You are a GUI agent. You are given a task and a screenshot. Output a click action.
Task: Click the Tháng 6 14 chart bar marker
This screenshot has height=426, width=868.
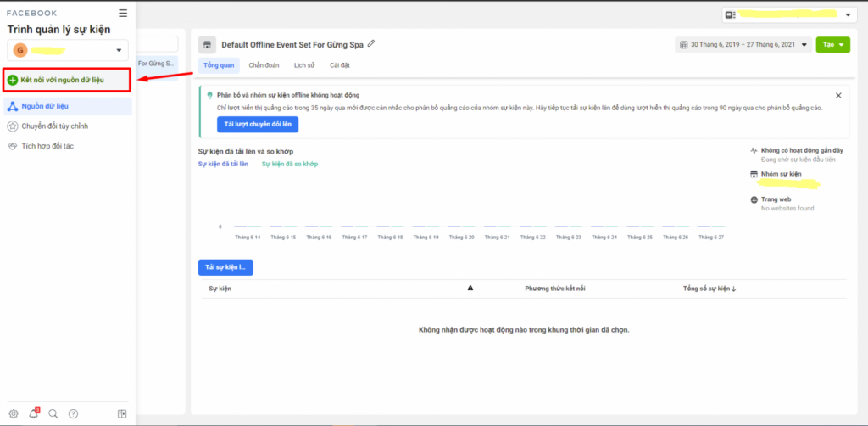click(x=248, y=227)
